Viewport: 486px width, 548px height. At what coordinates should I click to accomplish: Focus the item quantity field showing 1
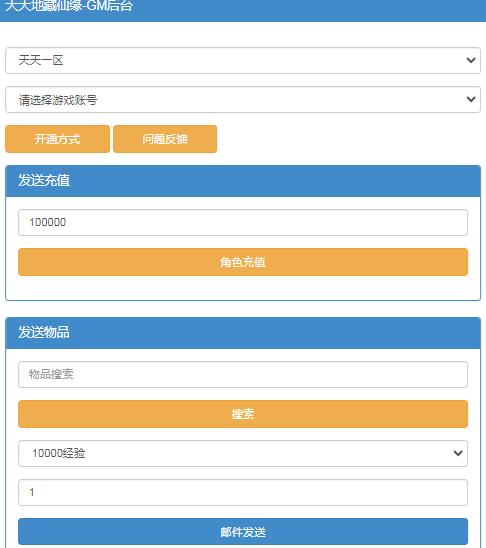click(243, 492)
